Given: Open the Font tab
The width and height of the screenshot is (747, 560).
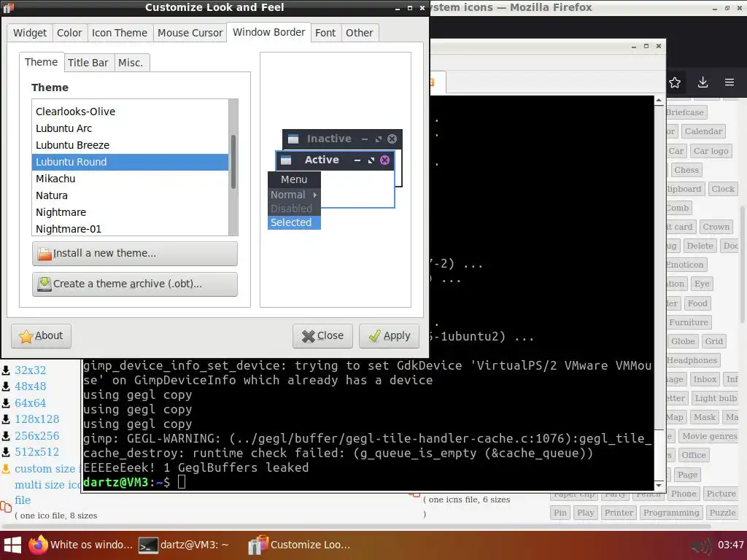Looking at the screenshot, I should coord(325,33).
